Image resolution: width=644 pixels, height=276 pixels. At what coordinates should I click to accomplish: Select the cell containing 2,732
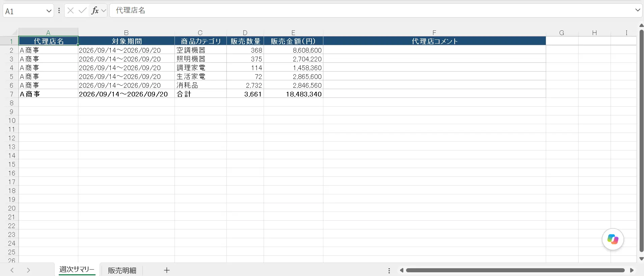[245, 85]
